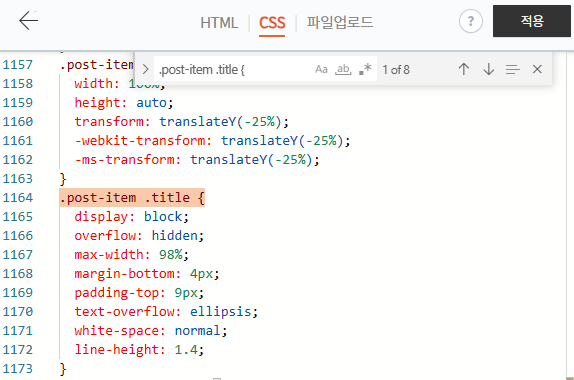Click the closing brace on line 1173
This screenshot has height=380, width=574.
63,369
